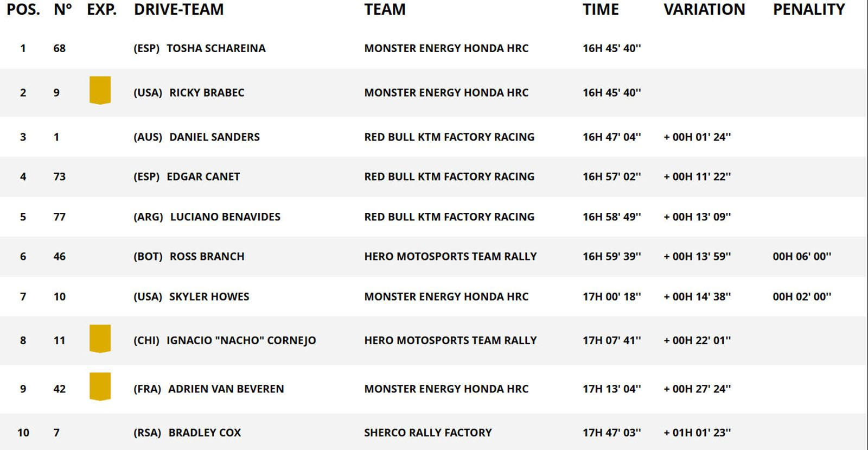Select Daniel Sanders in the standings
This screenshot has height=450, width=868.
coord(214,137)
